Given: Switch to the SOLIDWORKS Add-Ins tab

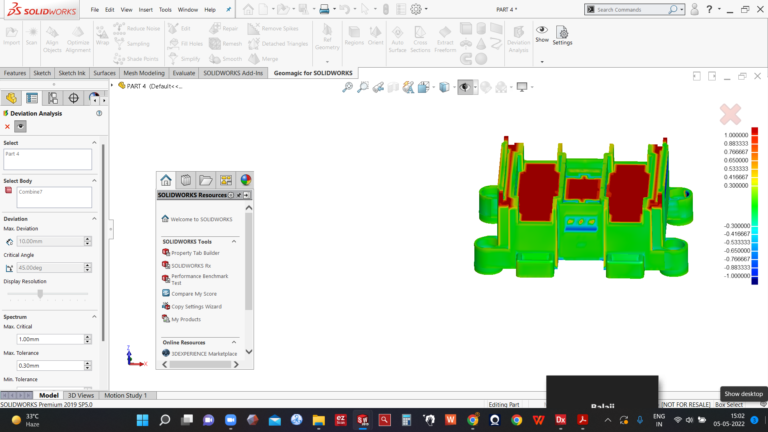Looking at the screenshot, I should tap(233, 73).
